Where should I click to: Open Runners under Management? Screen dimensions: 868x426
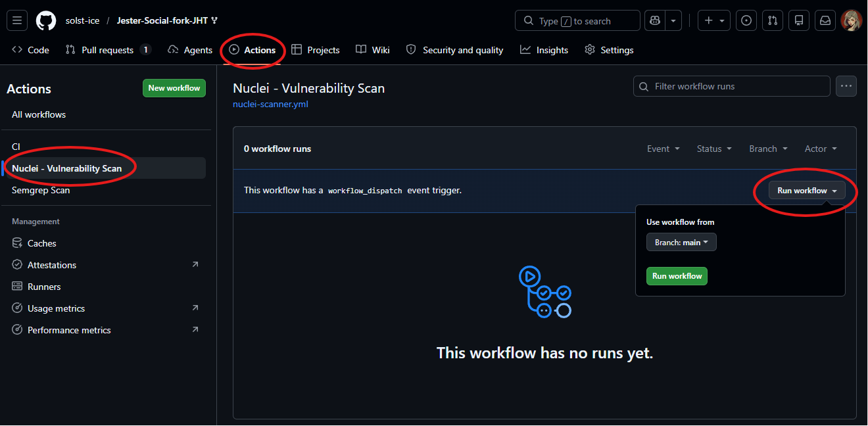pos(105,287)
